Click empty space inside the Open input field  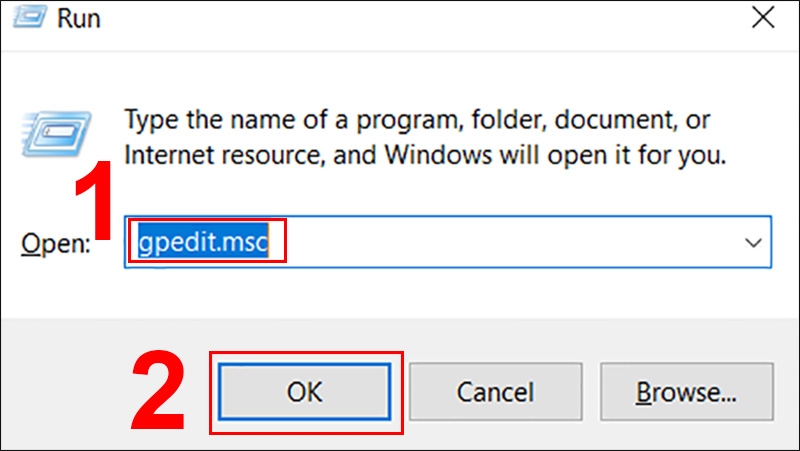505,242
